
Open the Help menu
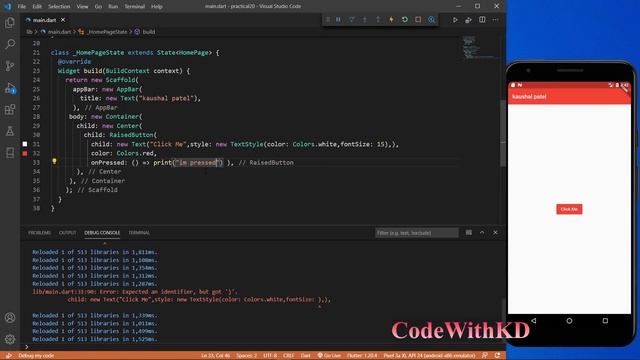click(157, 6)
